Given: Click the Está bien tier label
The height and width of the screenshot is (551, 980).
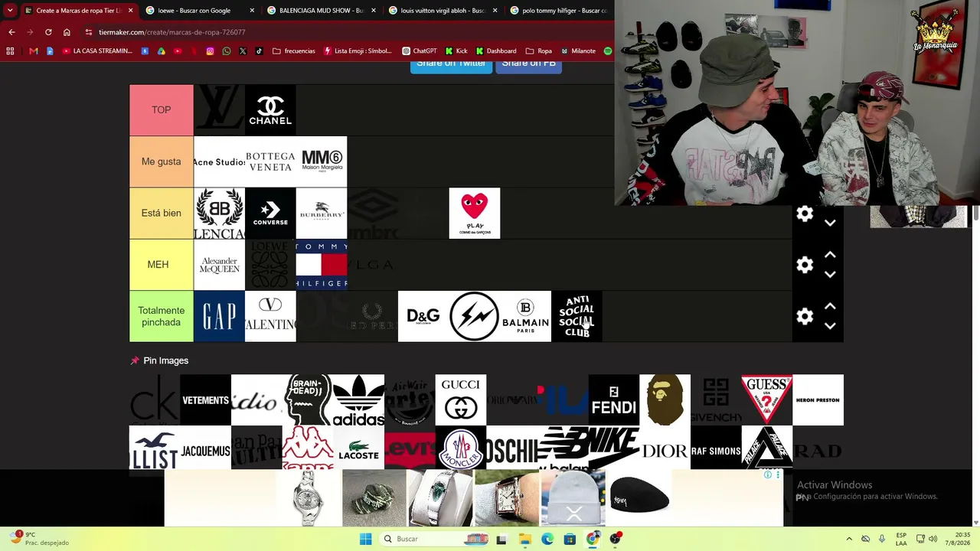Looking at the screenshot, I should (x=162, y=214).
